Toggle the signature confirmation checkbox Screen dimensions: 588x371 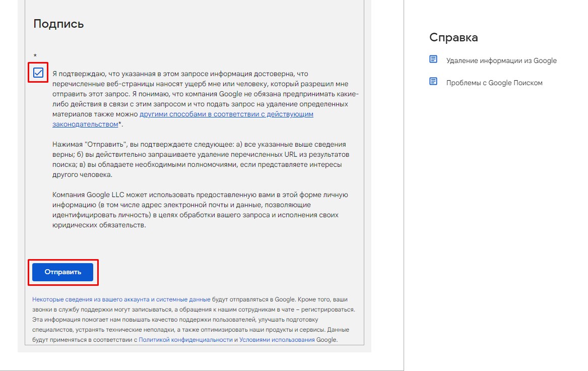38,73
